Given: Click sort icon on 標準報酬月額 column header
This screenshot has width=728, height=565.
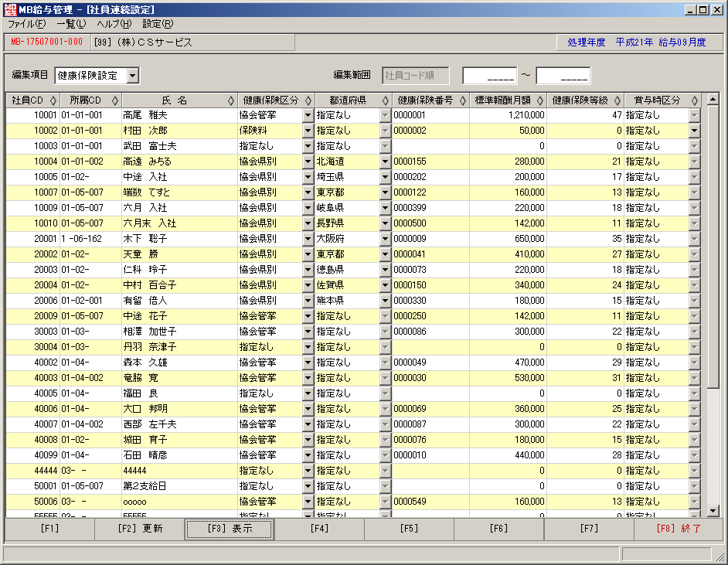Looking at the screenshot, I should coord(540,100).
